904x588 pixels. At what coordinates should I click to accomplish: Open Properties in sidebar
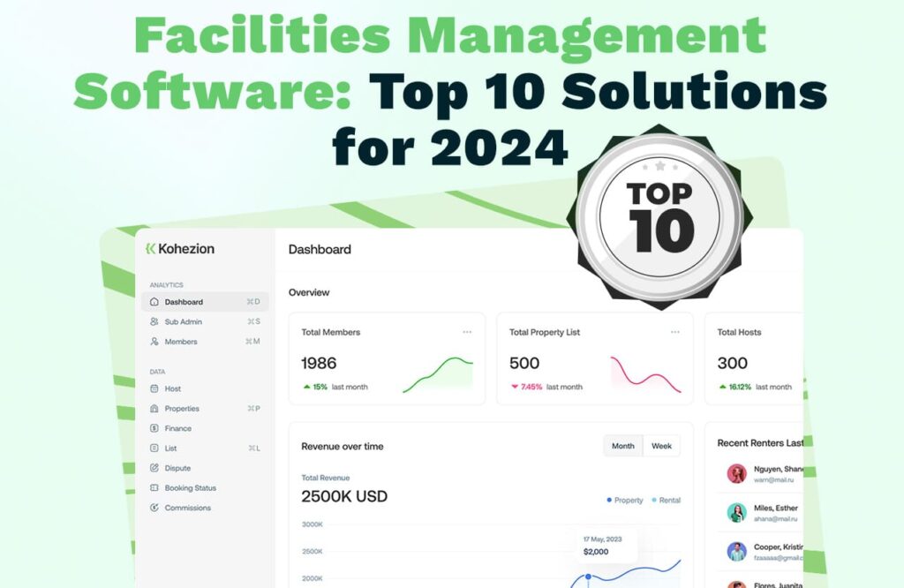pos(205,408)
